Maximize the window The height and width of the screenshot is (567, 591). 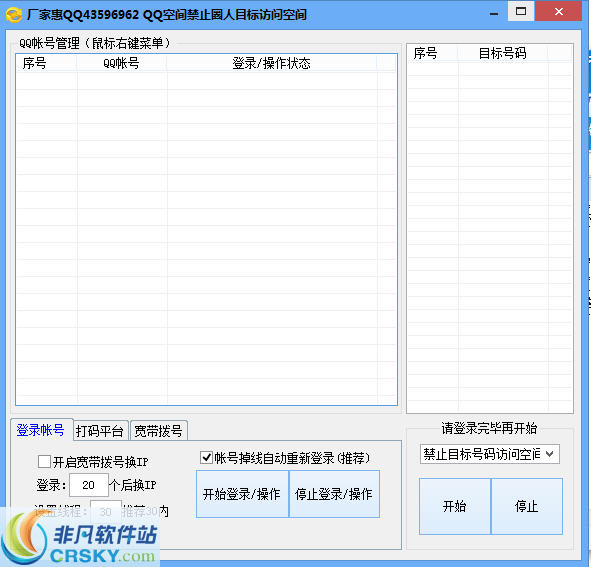tap(521, 12)
